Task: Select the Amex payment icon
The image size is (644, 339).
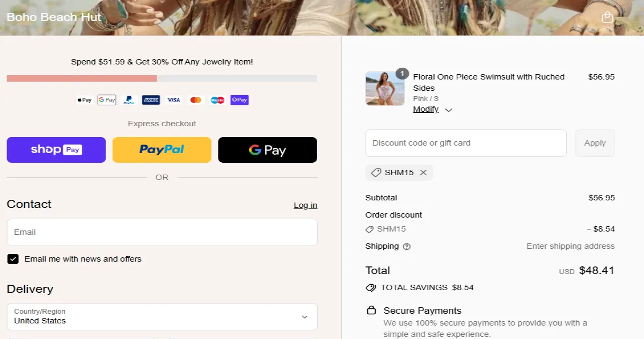Action: point(151,100)
